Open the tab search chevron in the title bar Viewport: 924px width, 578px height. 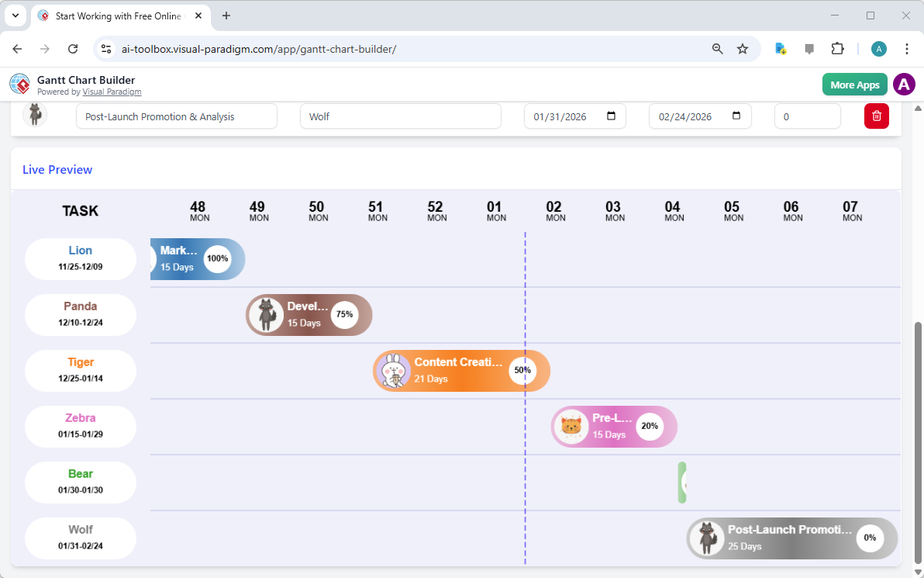[x=15, y=16]
